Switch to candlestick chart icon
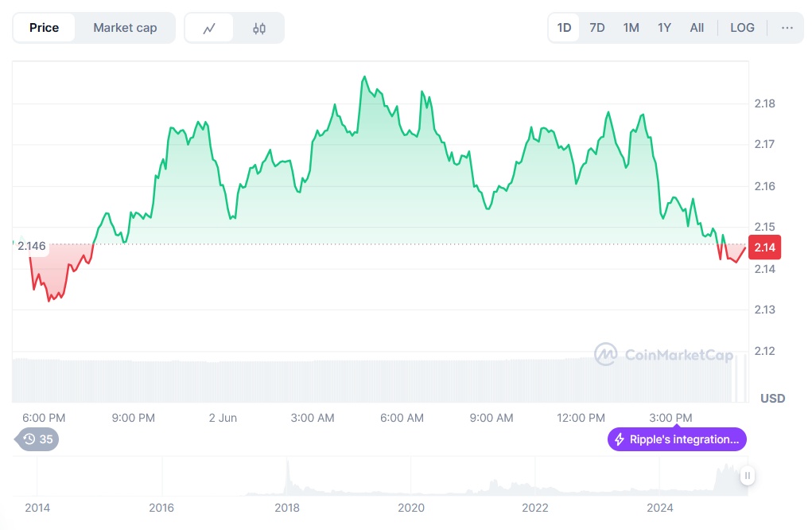This screenshot has width=812, height=530. 258,28
